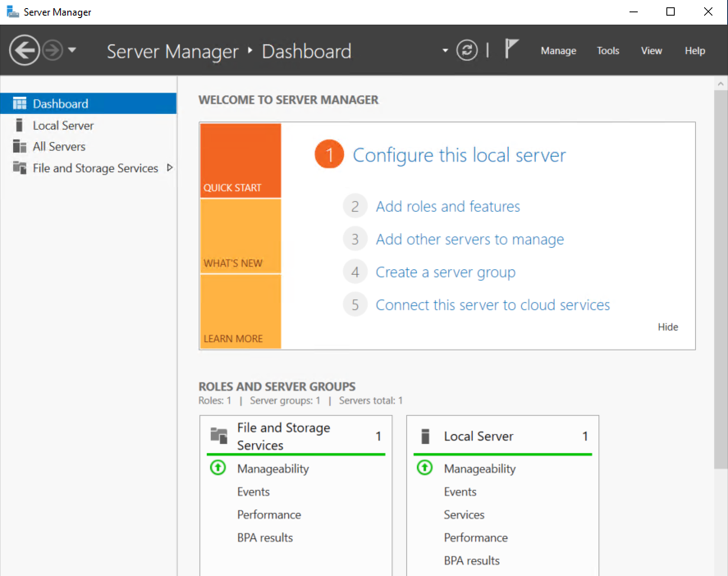This screenshot has width=728, height=576.
Task: Open BPA results in File and Storage tile
Action: [264, 537]
